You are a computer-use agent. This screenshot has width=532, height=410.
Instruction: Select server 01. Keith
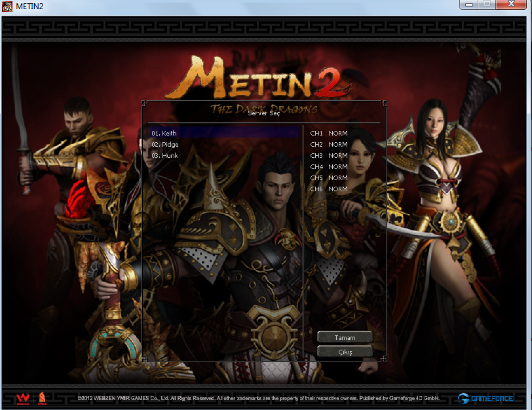click(224, 133)
